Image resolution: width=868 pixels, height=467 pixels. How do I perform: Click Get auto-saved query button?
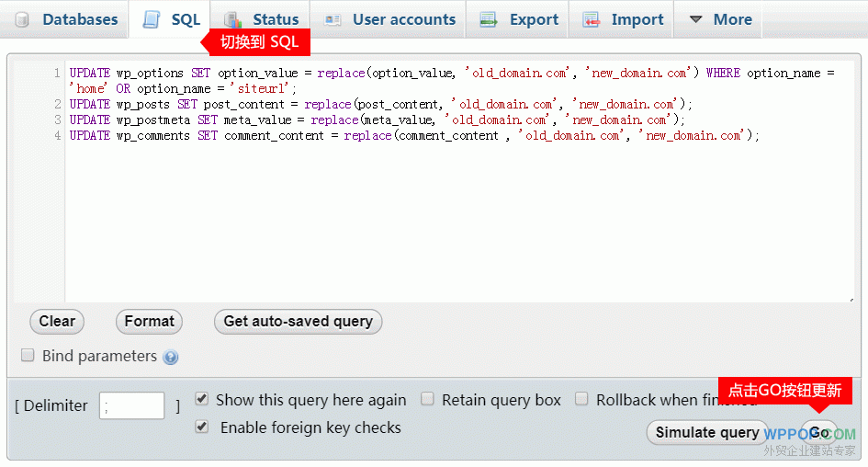pyautogui.click(x=298, y=321)
